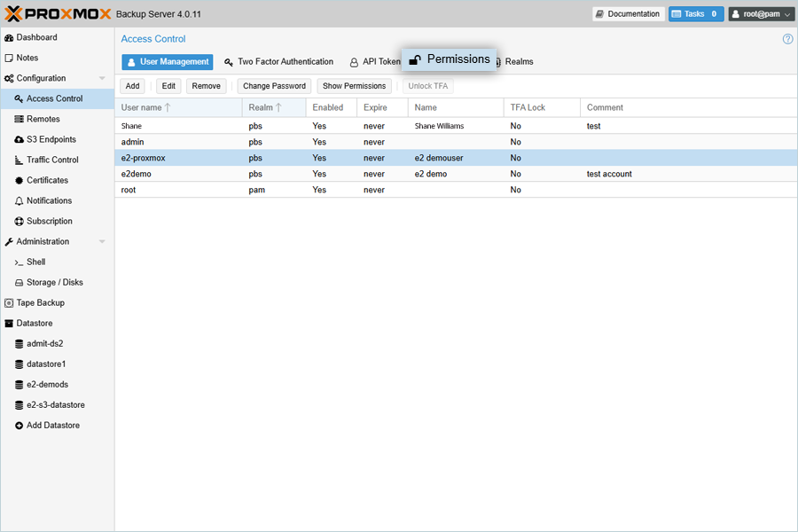
Task: Click the Change Password button
Action: pos(274,86)
